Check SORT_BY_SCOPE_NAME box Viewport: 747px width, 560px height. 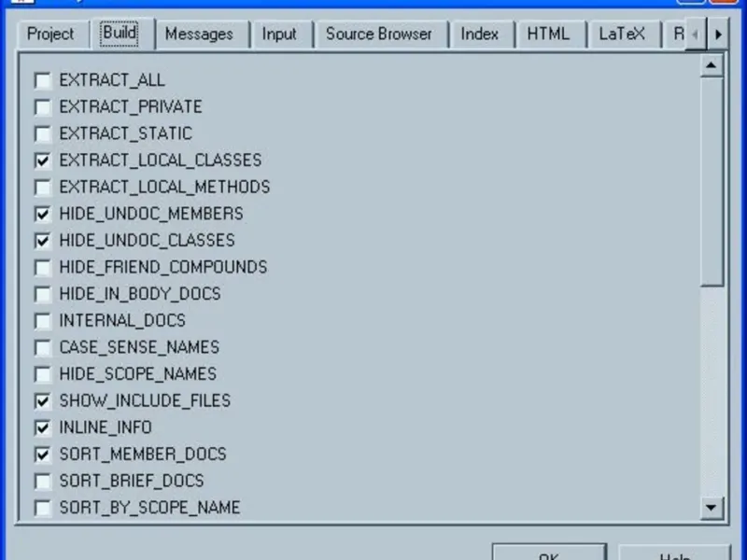tap(43, 508)
